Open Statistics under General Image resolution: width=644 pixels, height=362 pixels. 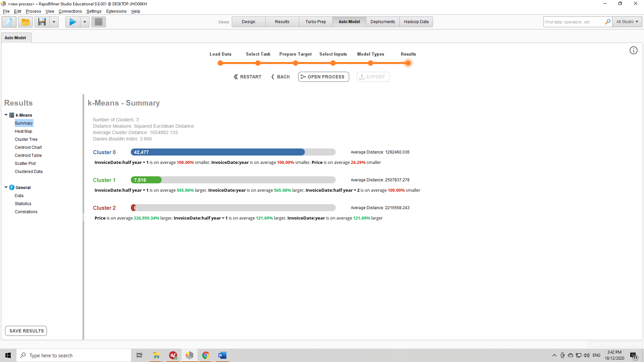click(x=23, y=204)
